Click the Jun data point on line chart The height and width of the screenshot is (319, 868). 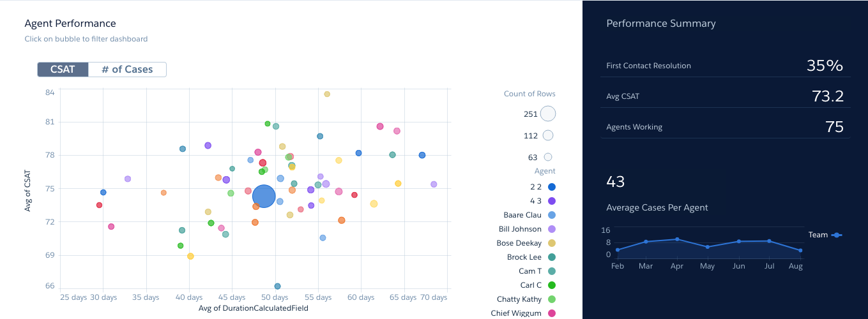tap(738, 241)
